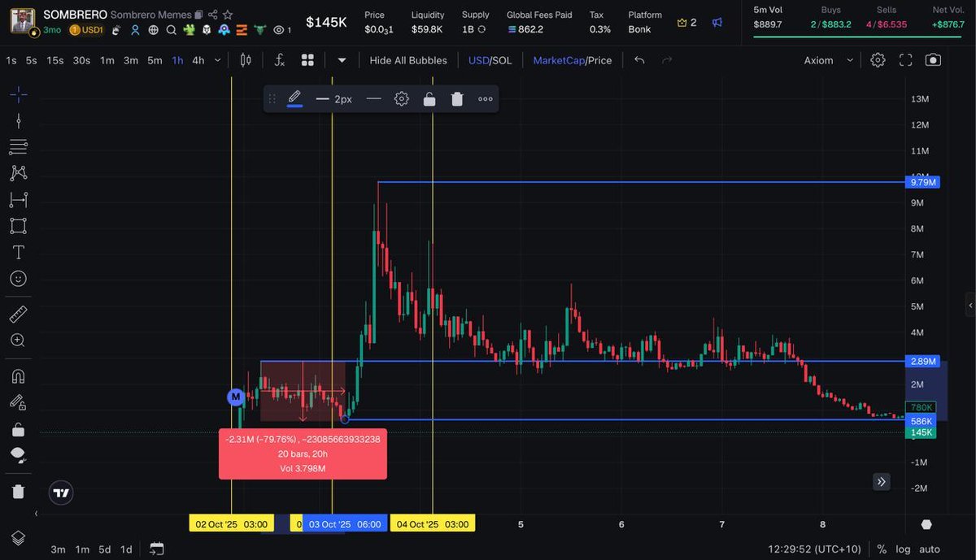This screenshot has width=976, height=560.
Task: Collapse the left drawing toolbar arrow
Action: click(36, 514)
